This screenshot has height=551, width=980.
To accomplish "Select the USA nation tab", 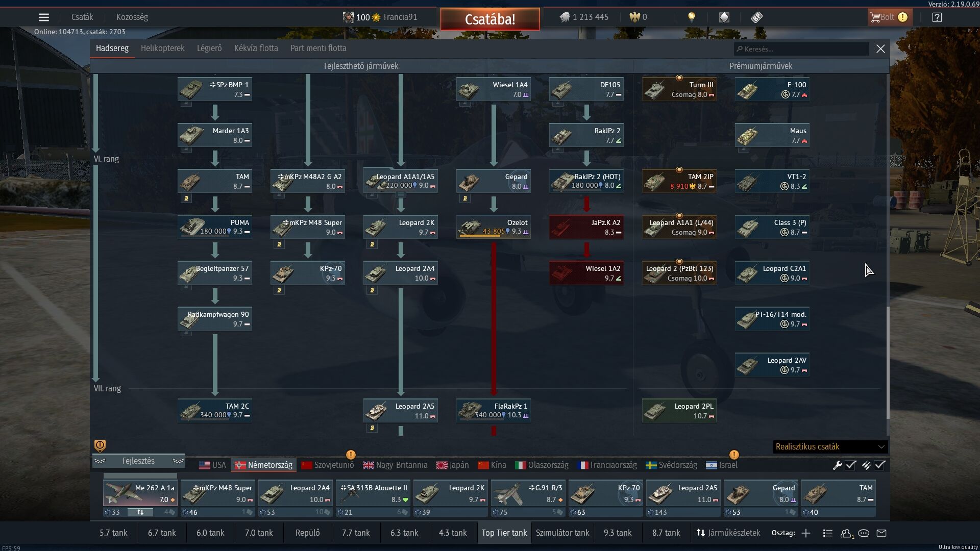I will pyautogui.click(x=213, y=465).
